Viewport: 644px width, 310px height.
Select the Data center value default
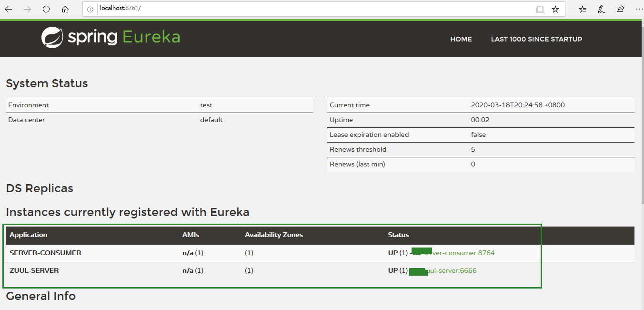211,120
